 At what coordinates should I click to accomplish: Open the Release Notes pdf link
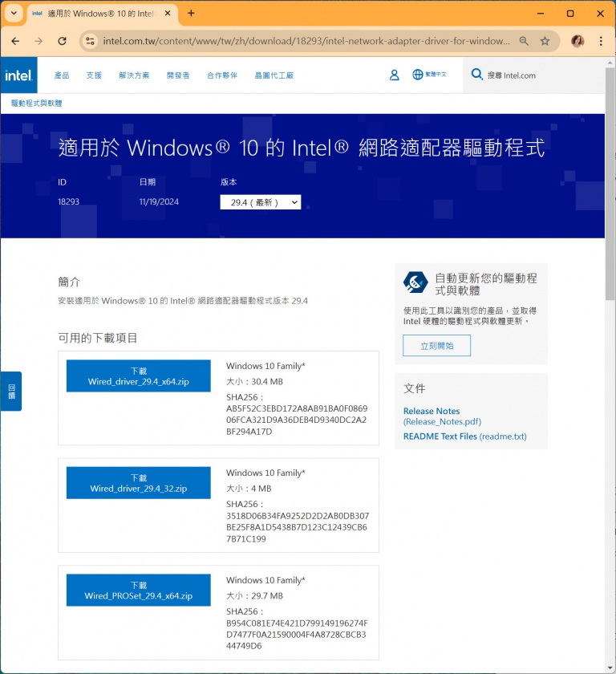point(442,416)
